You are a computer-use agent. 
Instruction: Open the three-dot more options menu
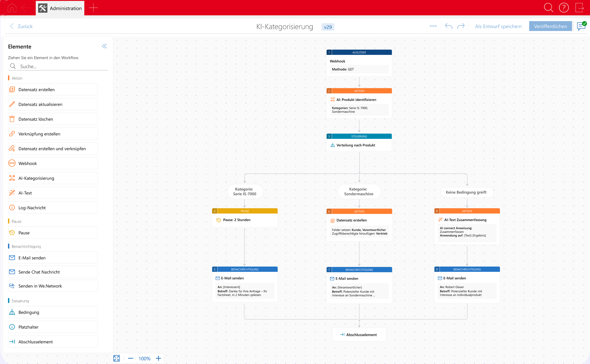pos(433,26)
